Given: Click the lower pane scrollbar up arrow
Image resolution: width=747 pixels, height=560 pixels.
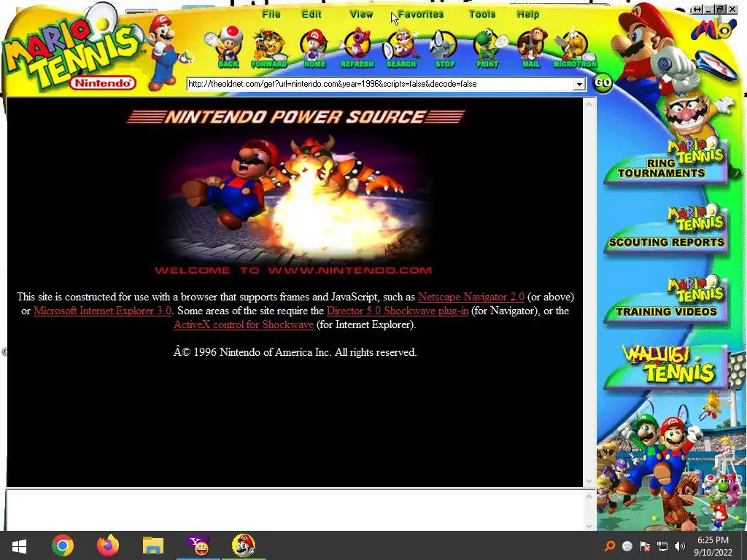Looking at the screenshot, I should click(589, 497).
